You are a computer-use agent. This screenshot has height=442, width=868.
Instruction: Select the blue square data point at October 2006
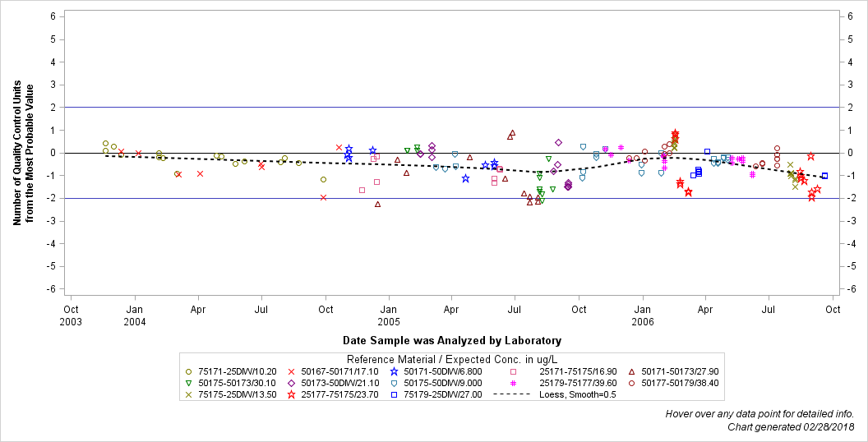tap(824, 176)
